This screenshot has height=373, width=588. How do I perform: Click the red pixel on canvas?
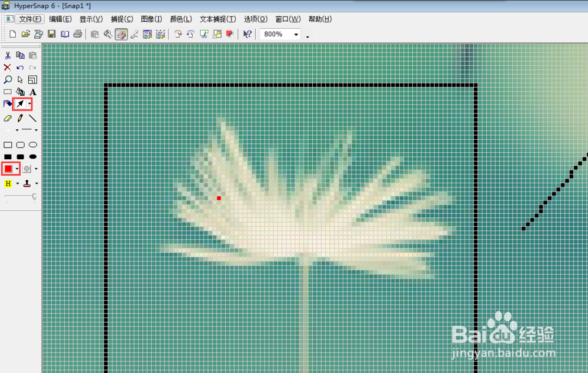[219, 198]
